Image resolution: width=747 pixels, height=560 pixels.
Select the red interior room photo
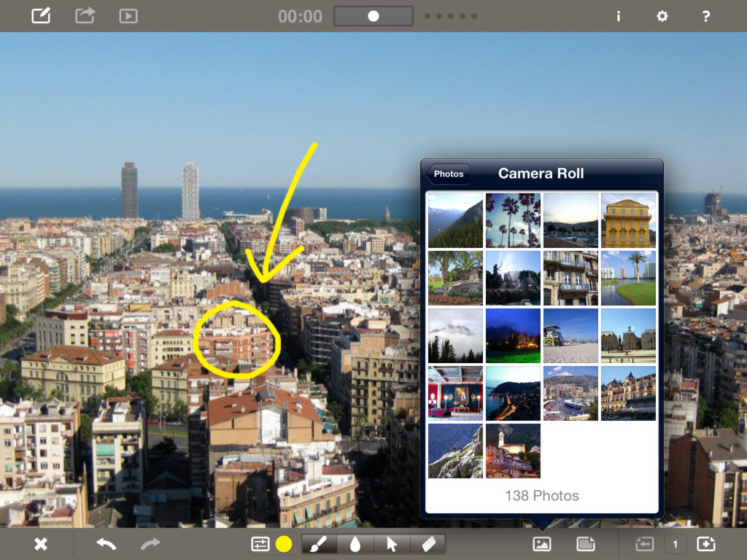pos(455,393)
